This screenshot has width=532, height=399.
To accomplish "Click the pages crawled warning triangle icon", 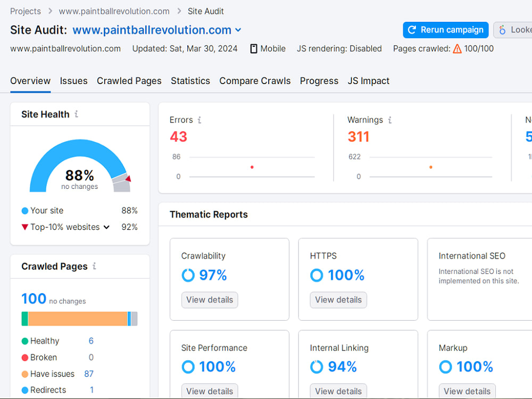I will pos(457,49).
